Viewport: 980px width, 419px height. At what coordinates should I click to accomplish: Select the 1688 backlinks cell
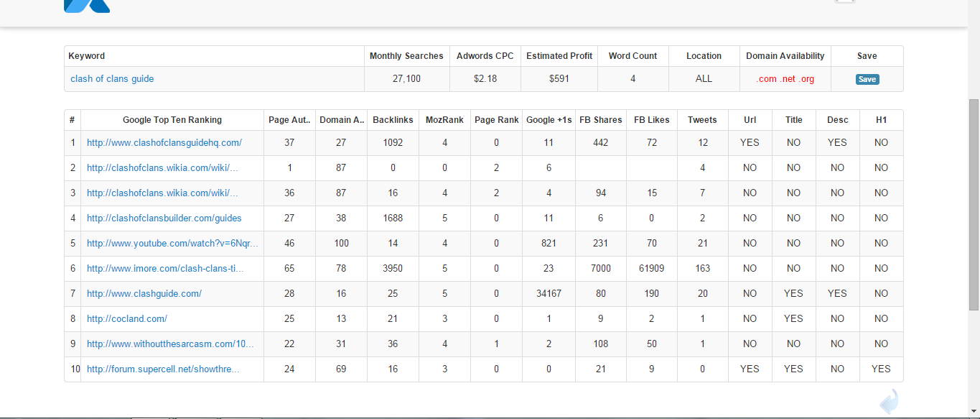[x=393, y=218]
